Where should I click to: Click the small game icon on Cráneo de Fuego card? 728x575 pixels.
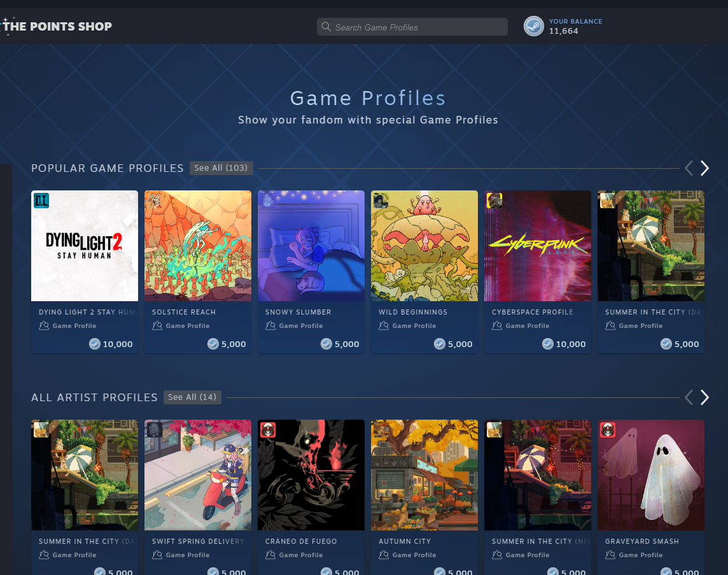pos(268,430)
